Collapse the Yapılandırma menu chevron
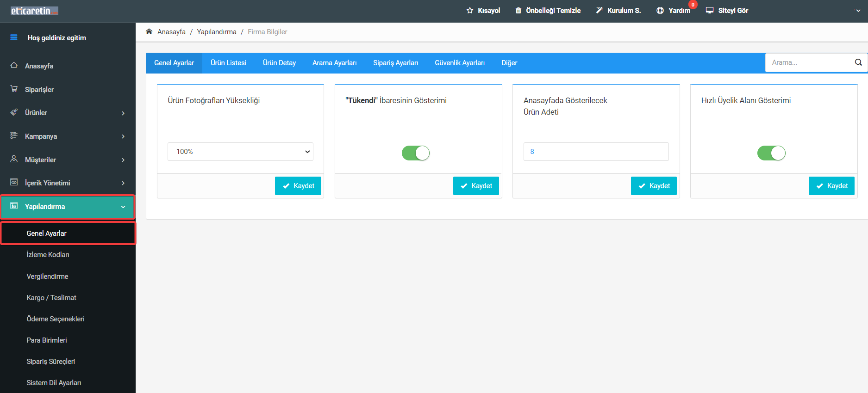Screen dimensions: 868x393 tap(123, 207)
